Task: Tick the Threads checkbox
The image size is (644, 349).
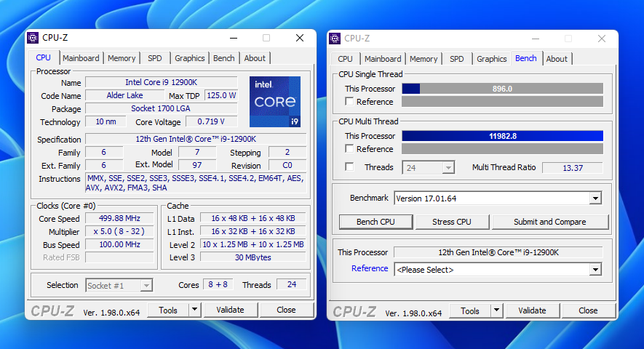Action: [349, 167]
